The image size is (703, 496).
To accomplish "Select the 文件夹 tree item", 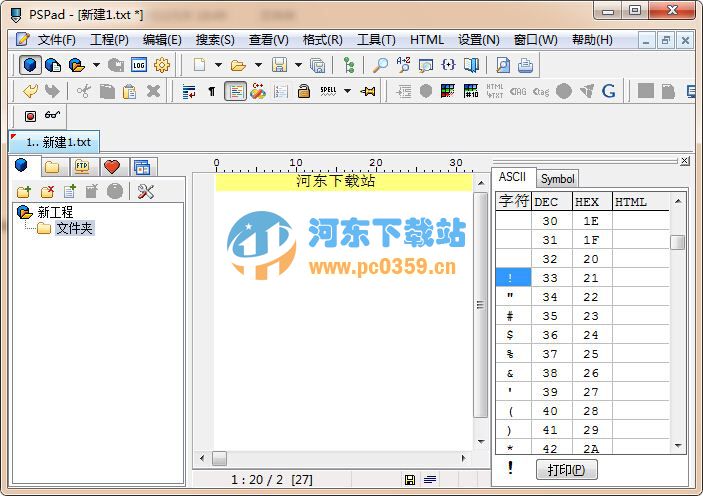I will [x=74, y=228].
